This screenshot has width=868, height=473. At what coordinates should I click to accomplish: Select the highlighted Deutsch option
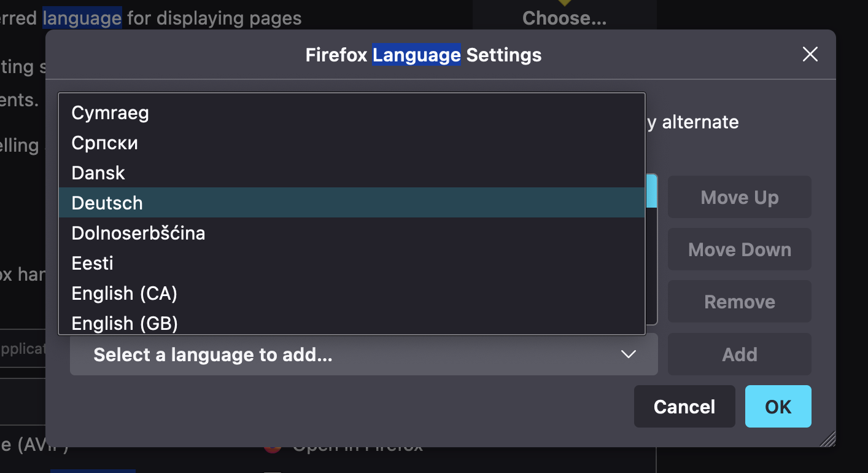[107, 203]
